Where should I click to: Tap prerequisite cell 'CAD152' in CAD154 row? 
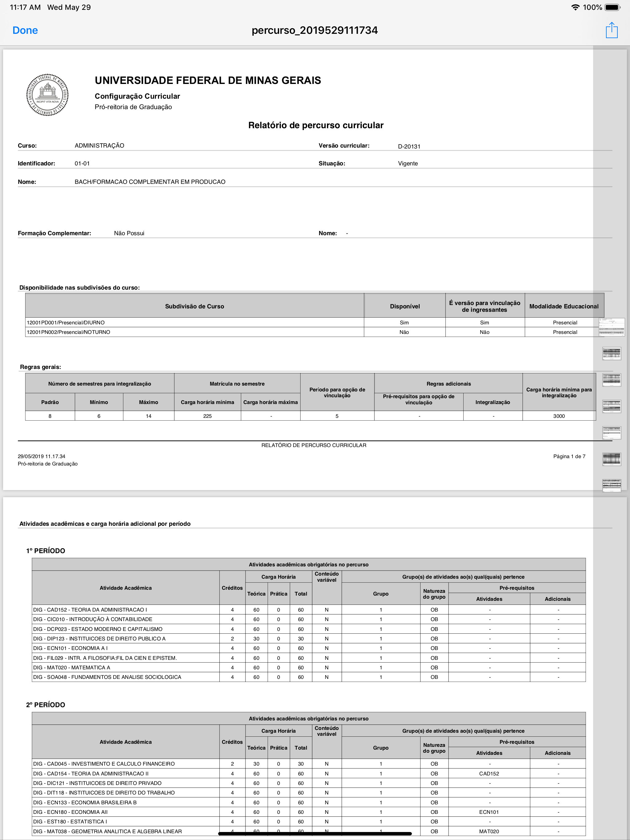[x=489, y=773]
